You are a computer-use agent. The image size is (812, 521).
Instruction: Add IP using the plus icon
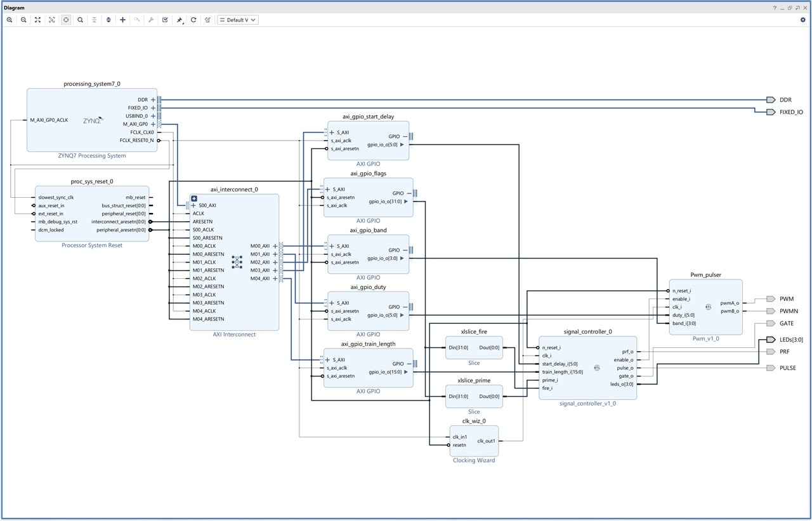[x=122, y=20]
